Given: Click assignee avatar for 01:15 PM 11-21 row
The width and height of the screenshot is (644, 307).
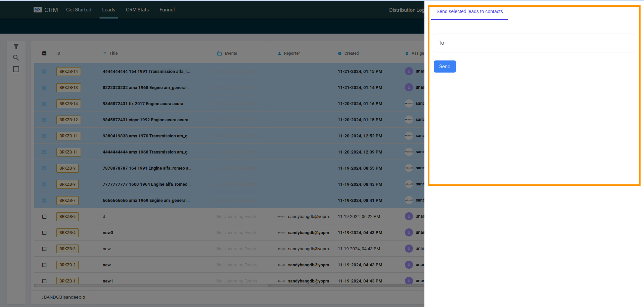Looking at the screenshot, I should click(409, 71).
